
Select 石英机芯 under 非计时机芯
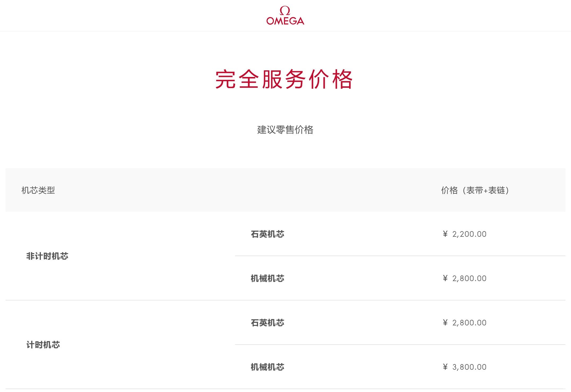pyautogui.click(x=267, y=234)
